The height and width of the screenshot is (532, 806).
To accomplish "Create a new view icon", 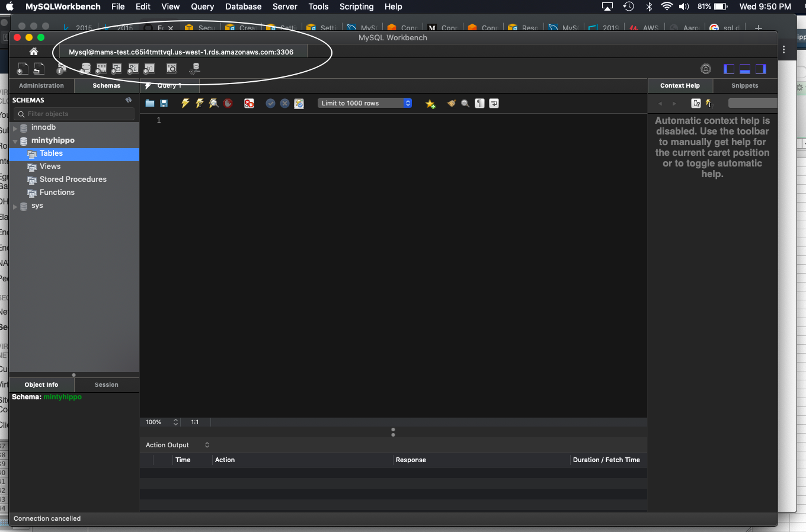I will coord(117,69).
